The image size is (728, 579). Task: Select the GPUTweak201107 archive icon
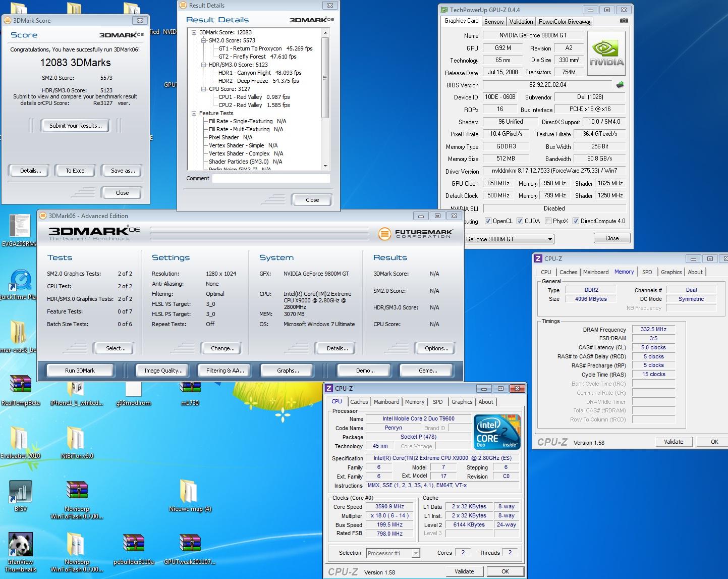point(190,544)
